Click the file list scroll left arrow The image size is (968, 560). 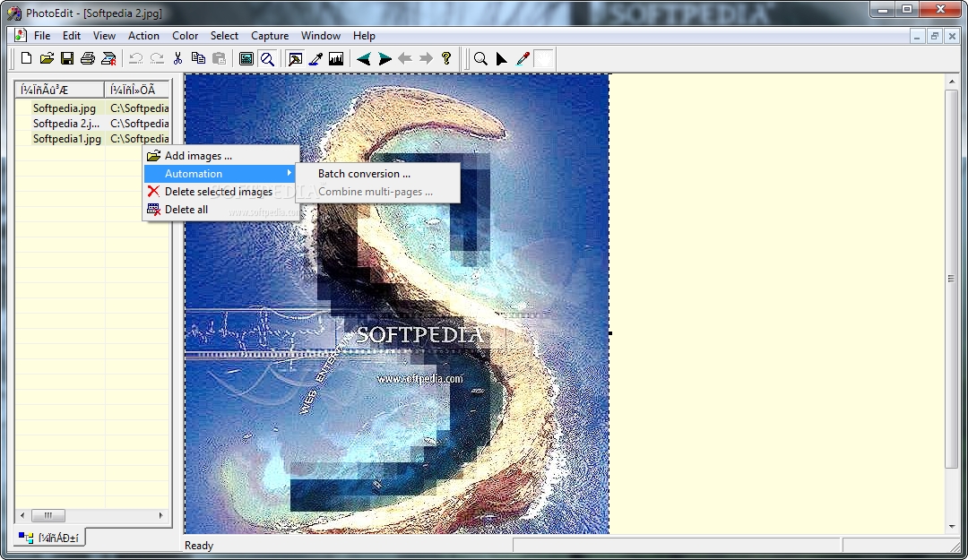pyautogui.click(x=22, y=515)
